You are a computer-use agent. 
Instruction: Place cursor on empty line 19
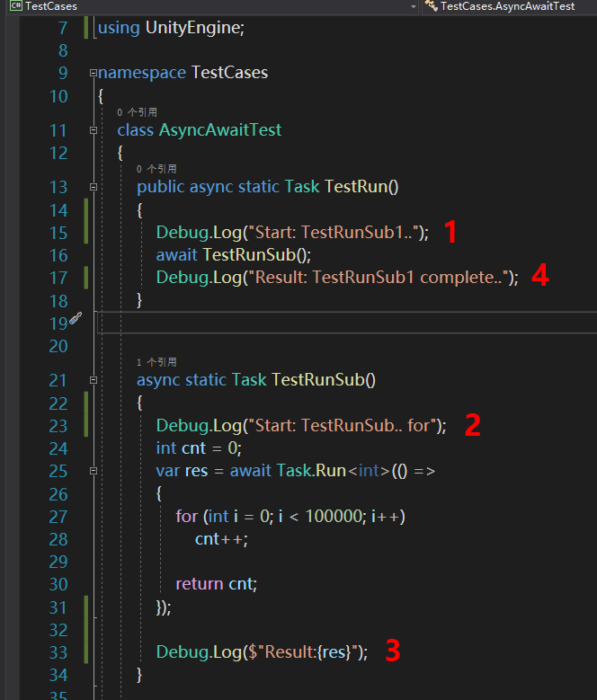346,323
